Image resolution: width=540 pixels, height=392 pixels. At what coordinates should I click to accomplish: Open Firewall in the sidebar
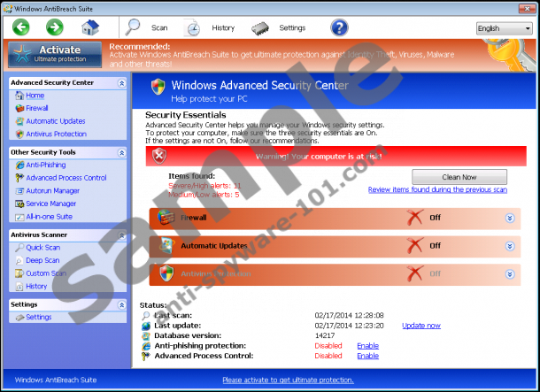(x=37, y=108)
